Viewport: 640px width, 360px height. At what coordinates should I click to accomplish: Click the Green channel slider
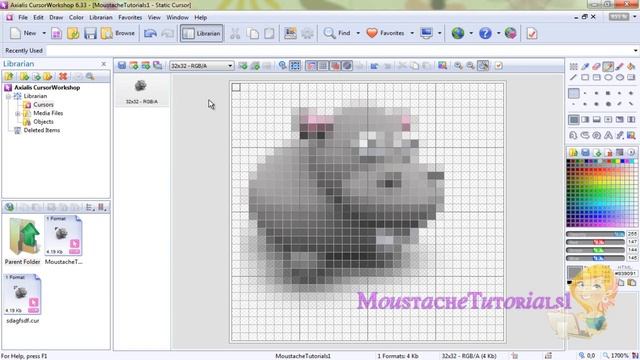595,250
